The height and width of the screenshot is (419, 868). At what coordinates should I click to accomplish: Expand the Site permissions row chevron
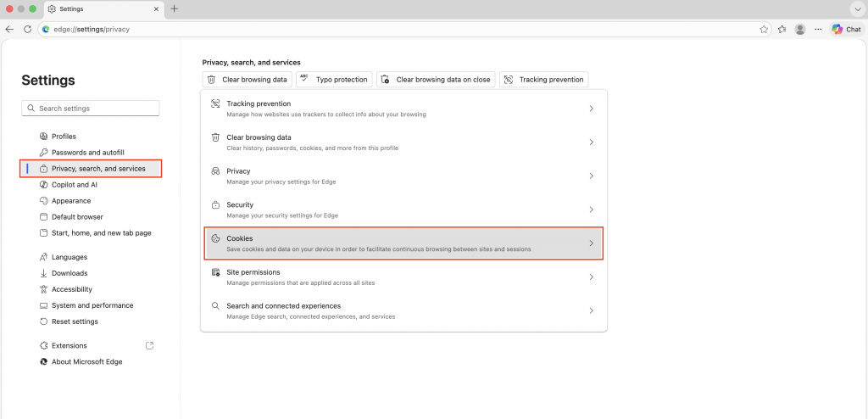pos(591,277)
